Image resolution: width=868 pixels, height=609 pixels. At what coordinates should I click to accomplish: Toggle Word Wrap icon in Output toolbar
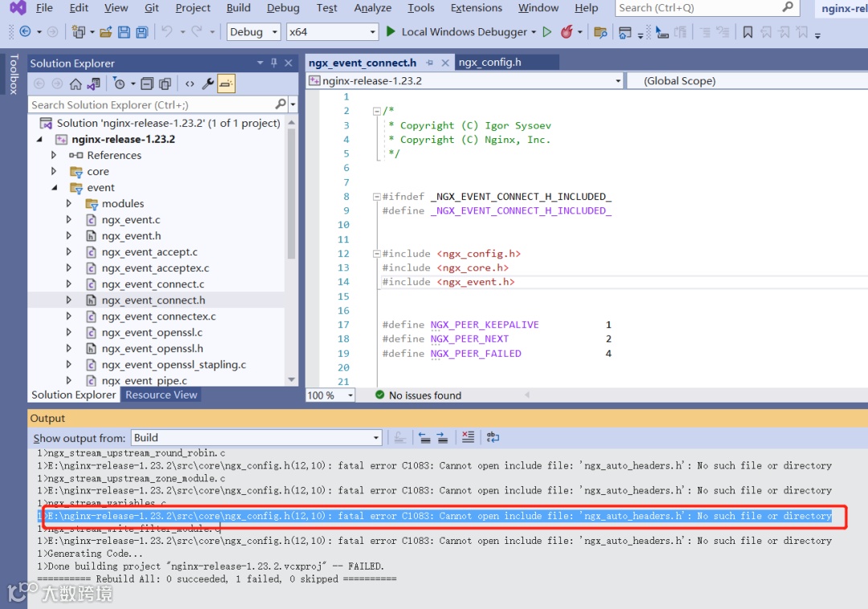click(493, 437)
